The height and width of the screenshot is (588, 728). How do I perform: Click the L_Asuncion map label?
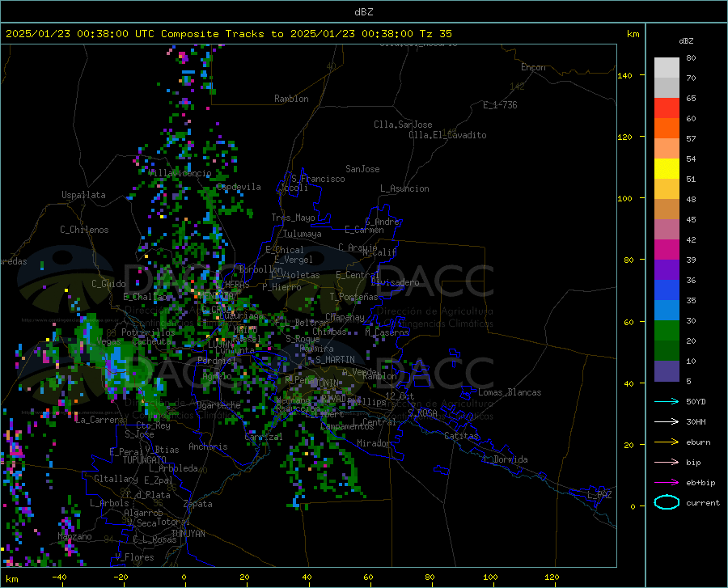point(404,188)
